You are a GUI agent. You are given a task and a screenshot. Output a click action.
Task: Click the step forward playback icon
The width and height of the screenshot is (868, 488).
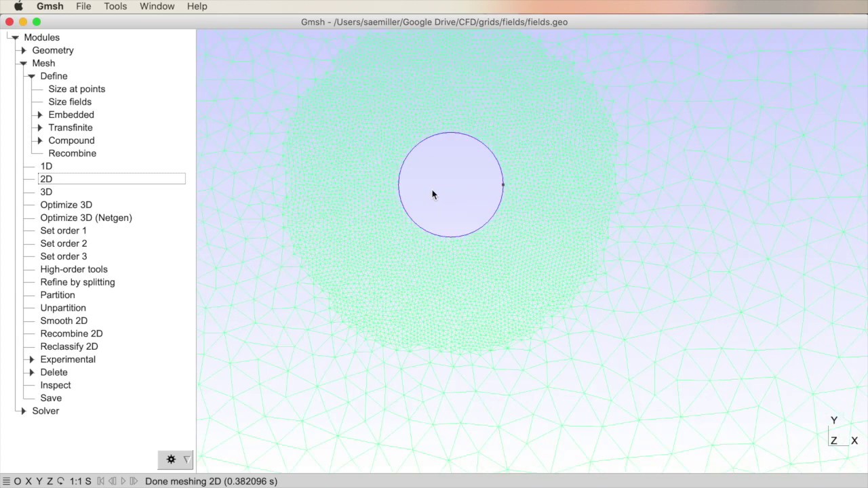134,481
